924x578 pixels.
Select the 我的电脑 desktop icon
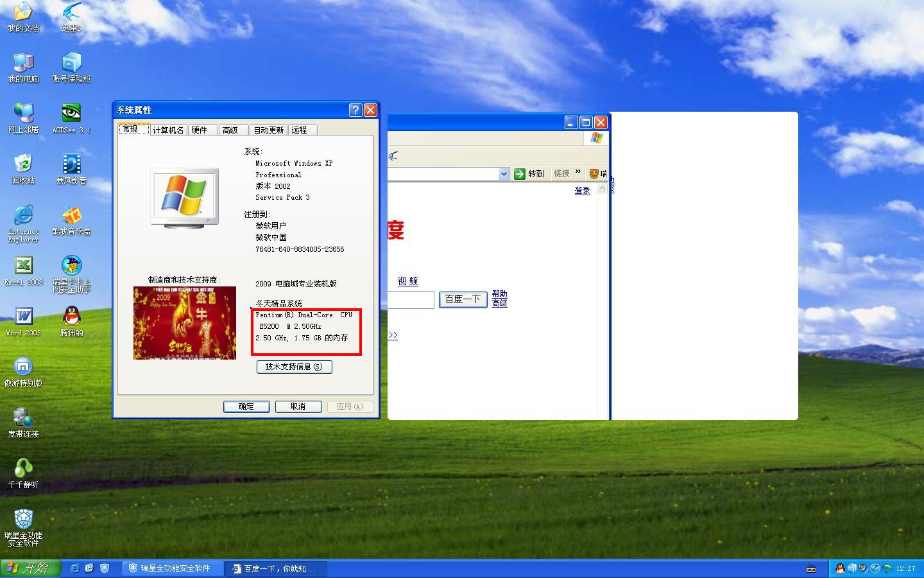[x=23, y=67]
